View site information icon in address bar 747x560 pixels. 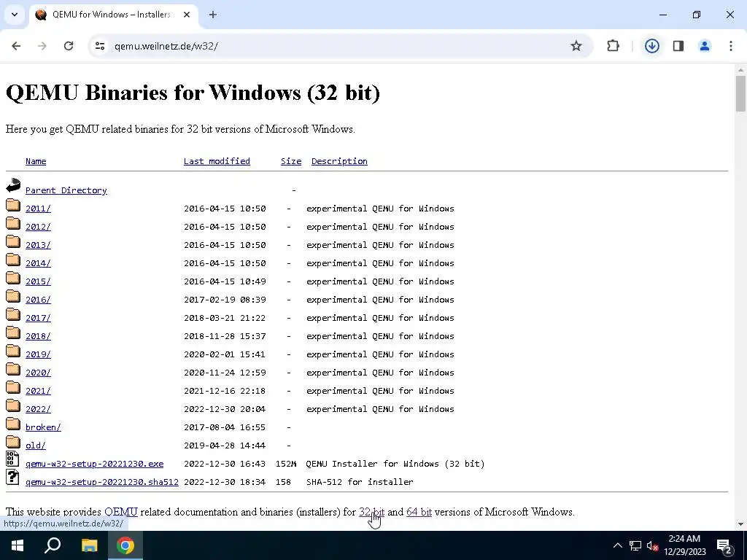[100, 46]
